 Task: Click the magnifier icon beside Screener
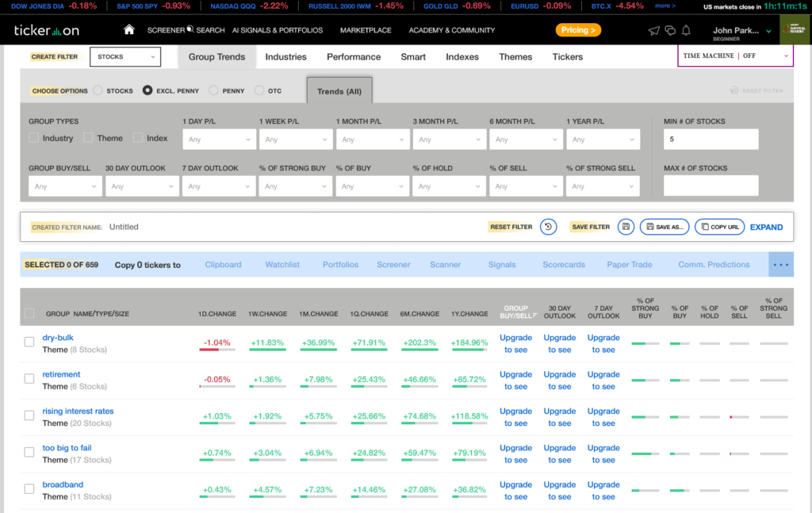click(190, 29)
